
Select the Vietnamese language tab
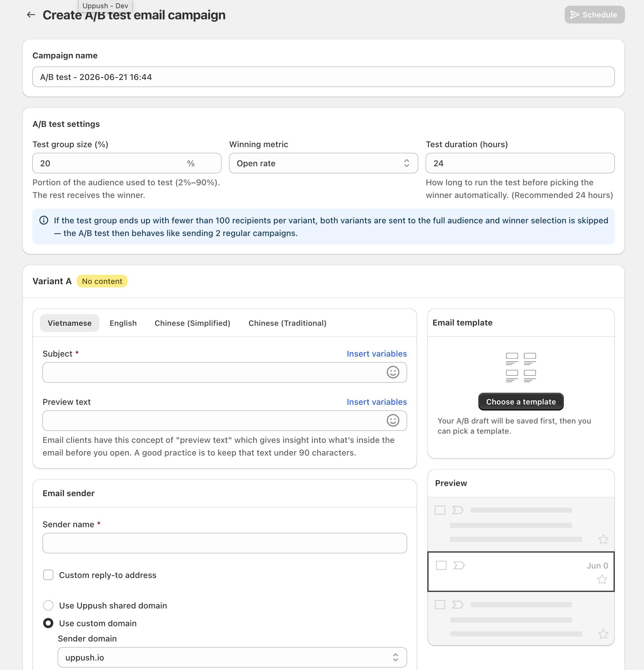70,323
